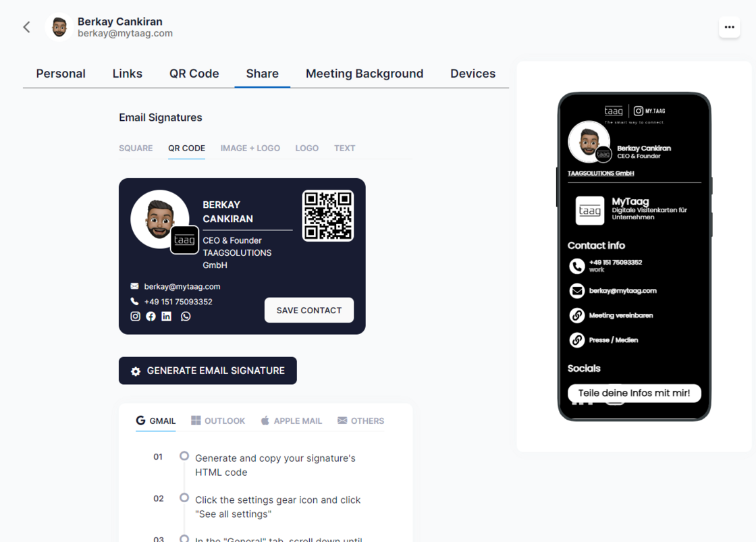Choose the TEXT signature style
The image size is (756, 542).
pos(344,148)
